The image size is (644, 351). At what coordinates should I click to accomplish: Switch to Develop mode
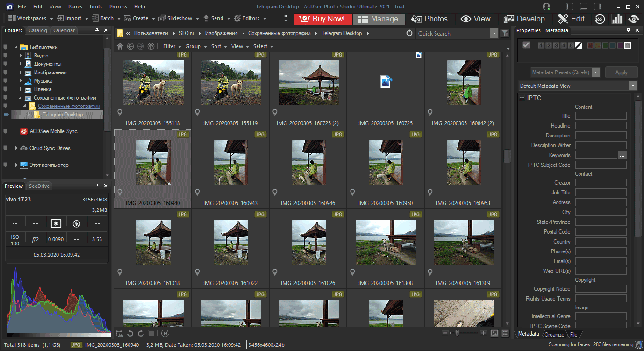pyautogui.click(x=524, y=19)
